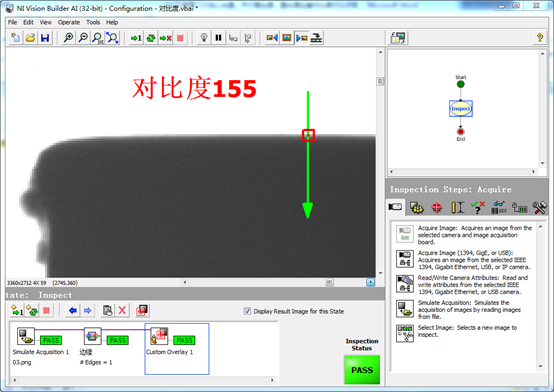554x392 pixels.
Task: Select the Simulate Acquisition 1 step
Action: (x=41, y=346)
